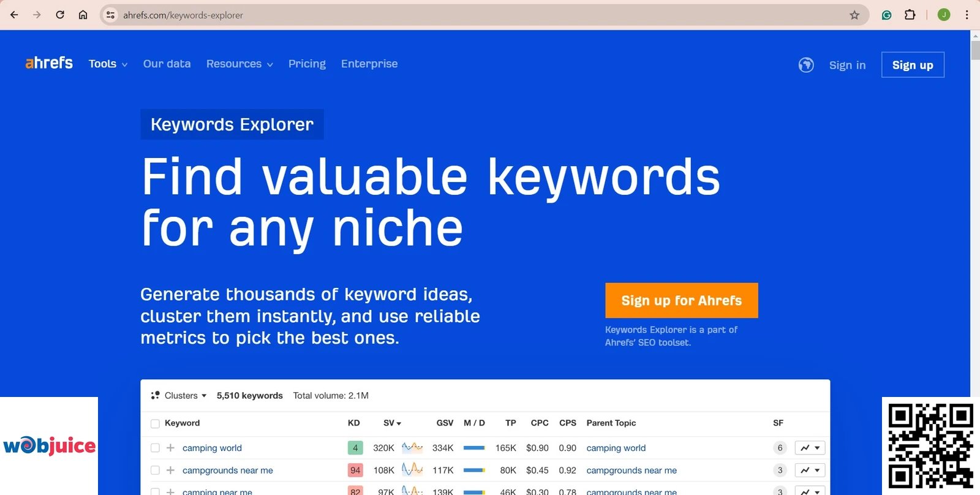Sort by the SV column dropdown
980x495 pixels.
392,423
